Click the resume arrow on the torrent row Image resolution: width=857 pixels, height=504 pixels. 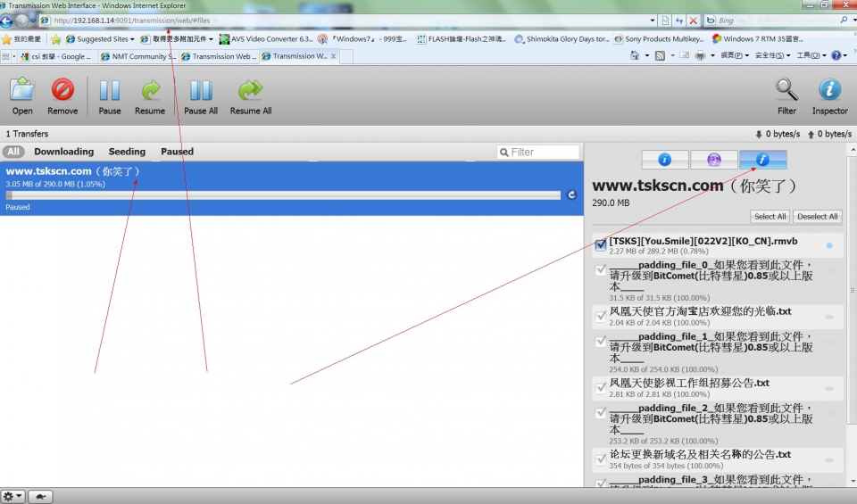(571, 195)
